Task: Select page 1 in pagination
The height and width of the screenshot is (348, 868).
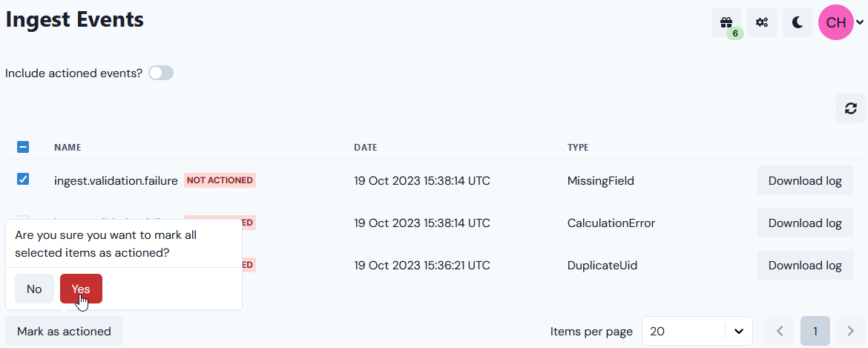Action: [815, 331]
